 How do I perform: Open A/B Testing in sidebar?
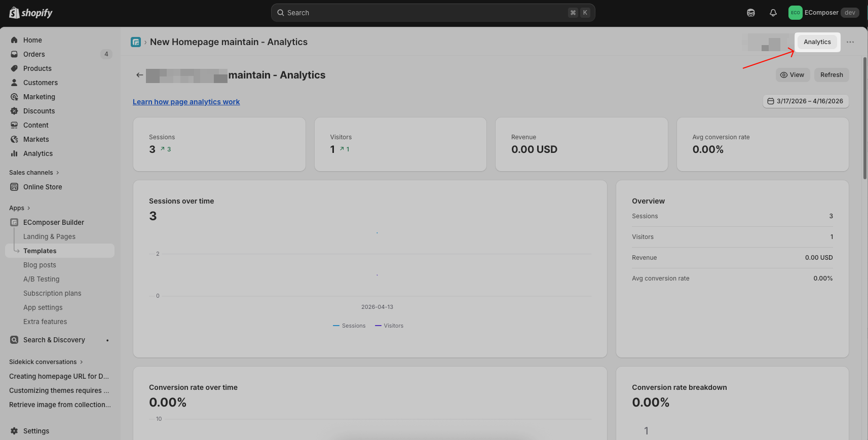(x=41, y=279)
